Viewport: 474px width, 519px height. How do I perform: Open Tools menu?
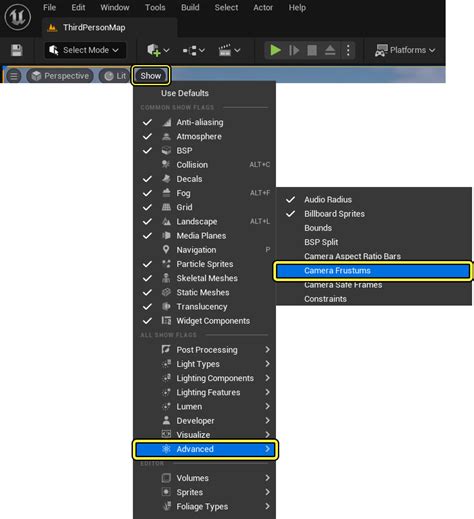click(x=155, y=7)
